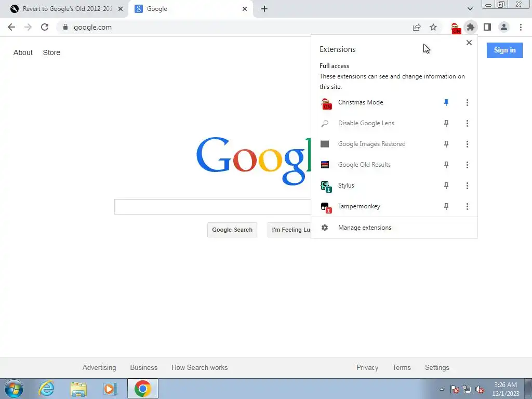Launch Windows Media Player from the taskbar
This screenshot has width=532, height=399.
pos(110,389)
